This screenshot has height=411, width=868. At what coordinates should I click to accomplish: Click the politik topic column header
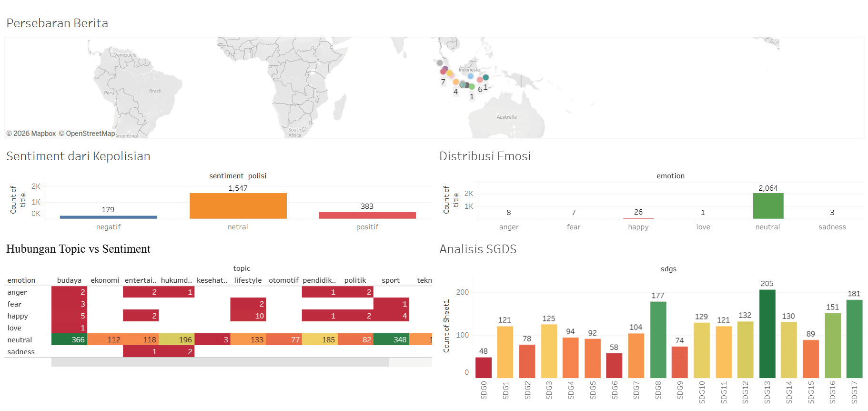coord(355,280)
